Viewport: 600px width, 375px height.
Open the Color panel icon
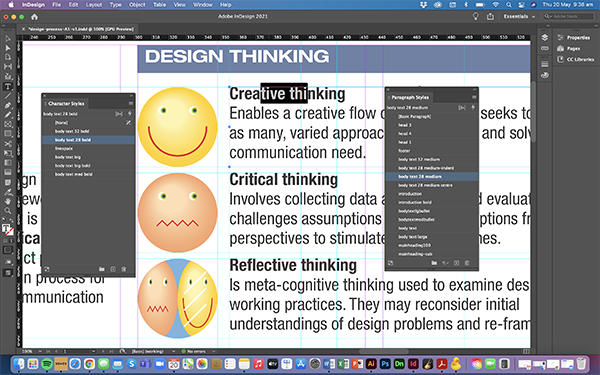point(545,75)
